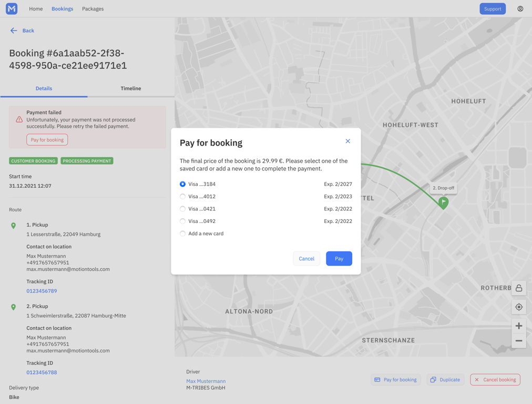This screenshot has width=532, height=404.
Task: Open driver Max Mustermann link
Action: point(206,381)
